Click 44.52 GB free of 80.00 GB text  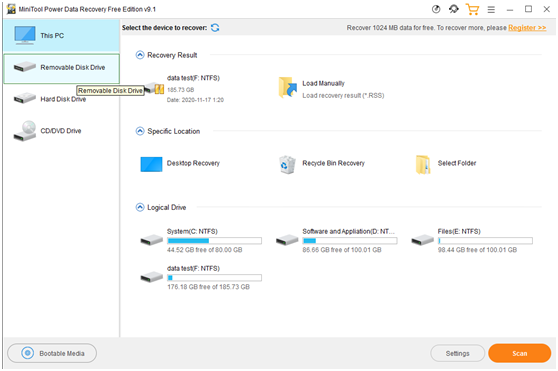coord(205,250)
